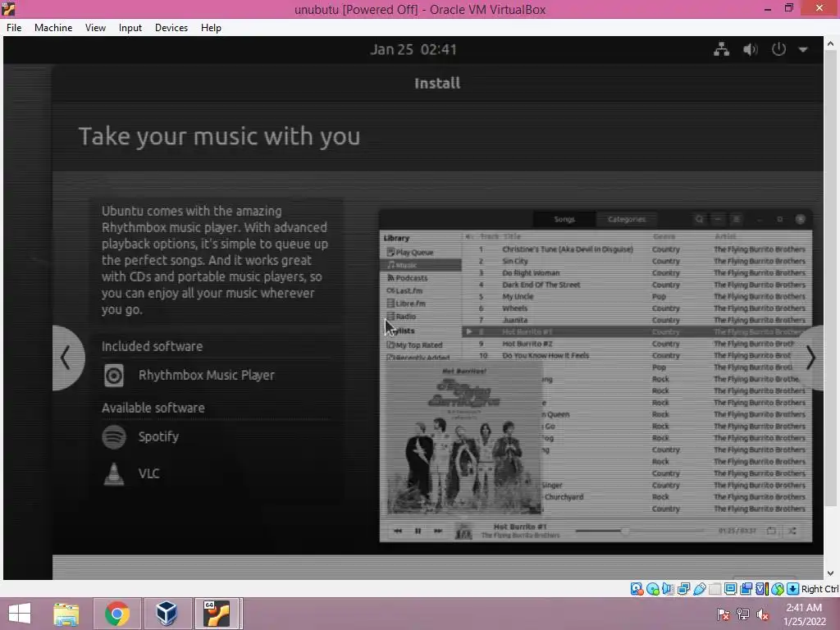The width and height of the screenshot is (840, 630).
Task: Click the scroll-down arrow of the VM scrollbar
Action: pyautogui.click(x=830, y=573)
